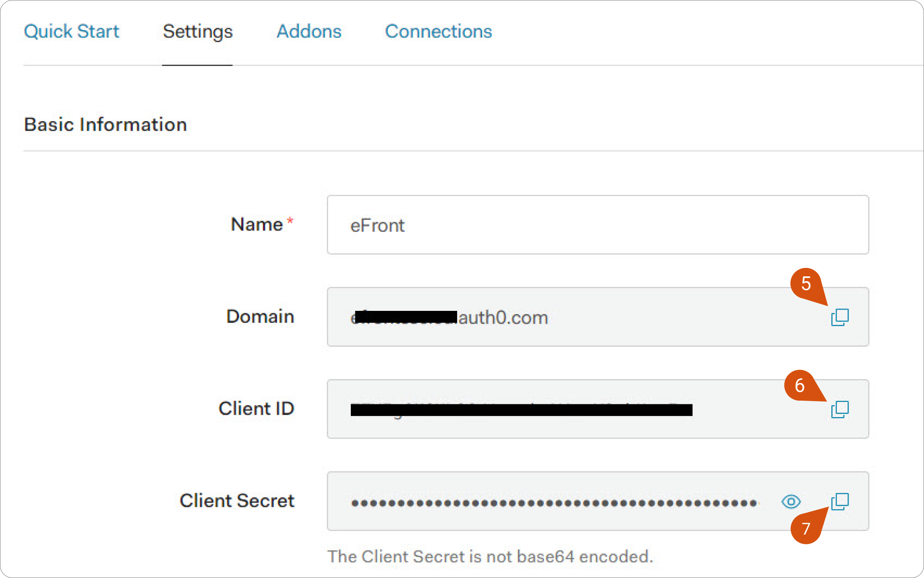
Task: Click the Basic Information section heading
Action: point(106,125)
